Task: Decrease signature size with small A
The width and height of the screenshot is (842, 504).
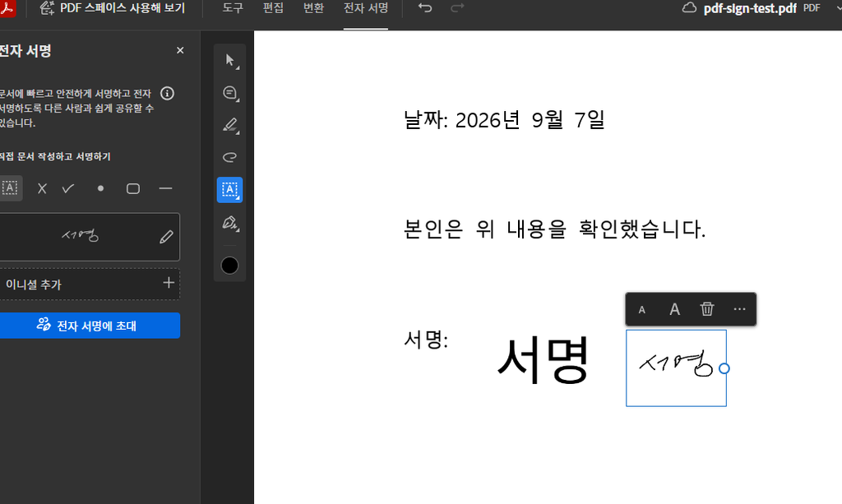Action: [x=641, y=310]
